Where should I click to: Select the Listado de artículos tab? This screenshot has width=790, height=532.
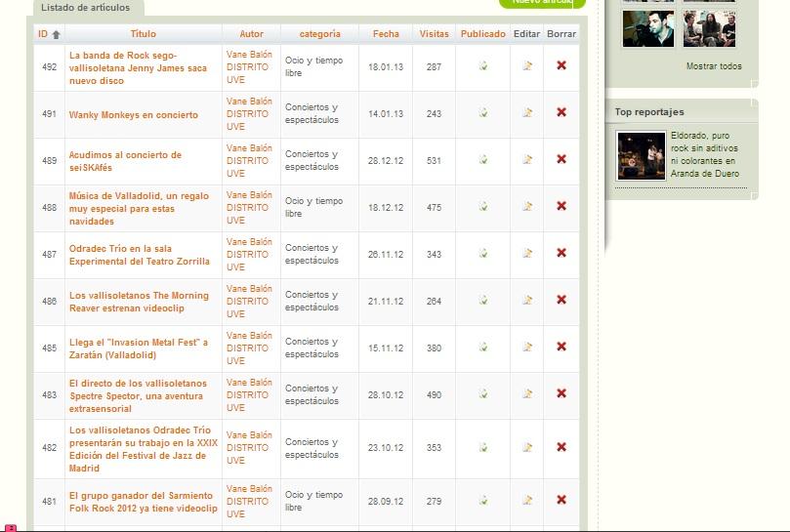88,8
